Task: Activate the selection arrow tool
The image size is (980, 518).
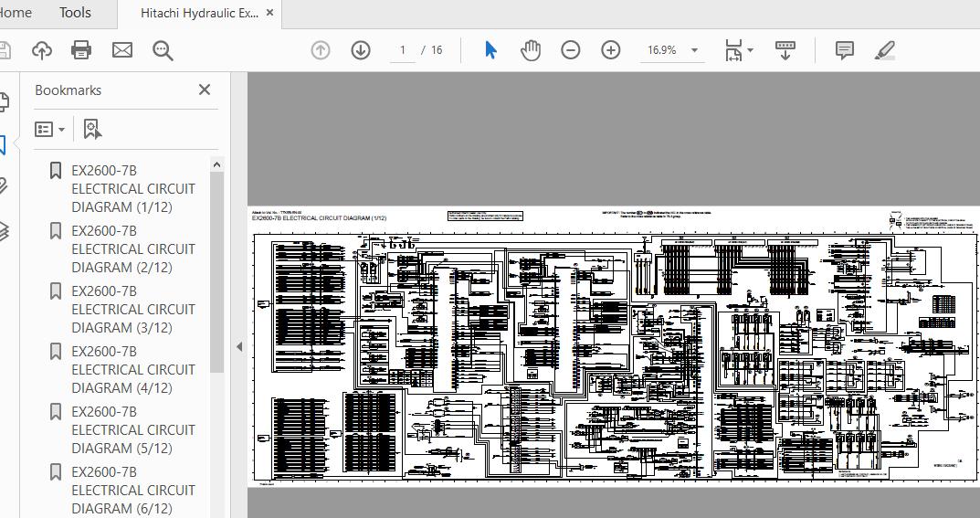Action: point(490,50)
